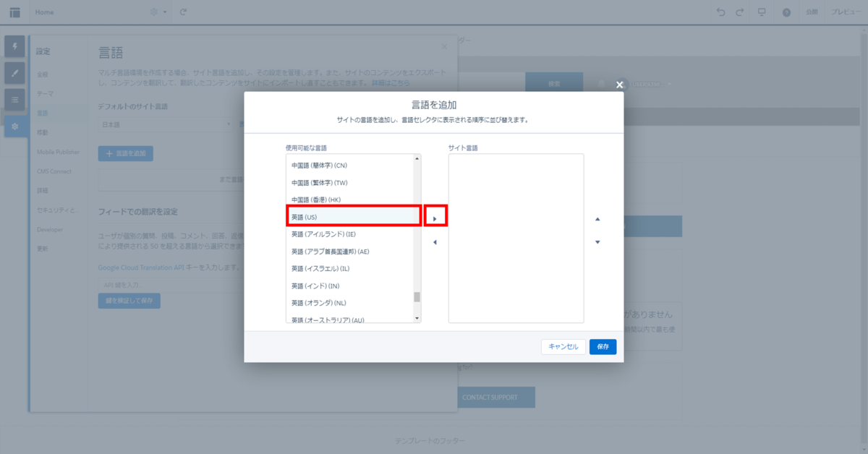
Task: Close the 言語を追加 dialog with X
Action: pyautogui.click(x=619, y=85)
